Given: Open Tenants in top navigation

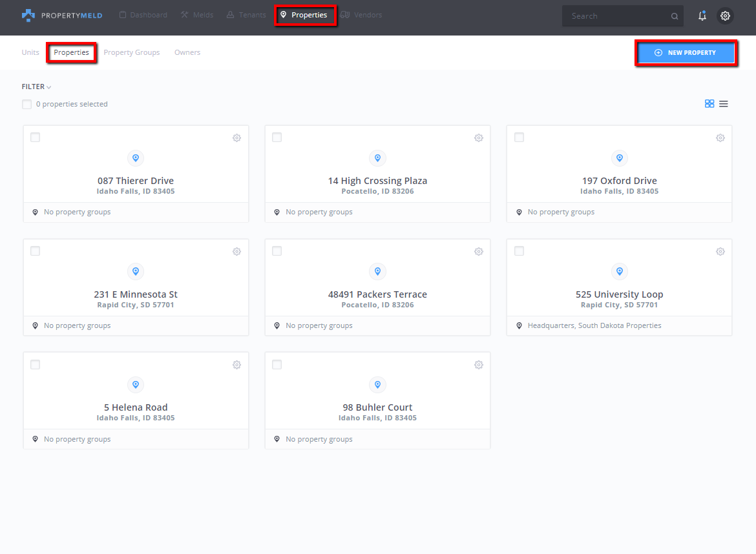Looking at the screenshot, I should tap(246, 15).
